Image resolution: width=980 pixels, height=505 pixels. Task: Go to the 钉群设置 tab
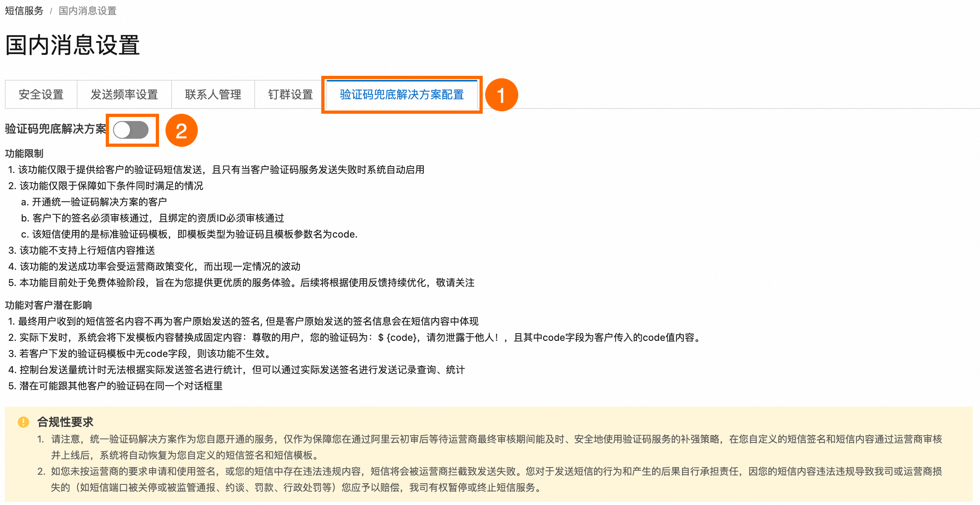tap(290, 95)
